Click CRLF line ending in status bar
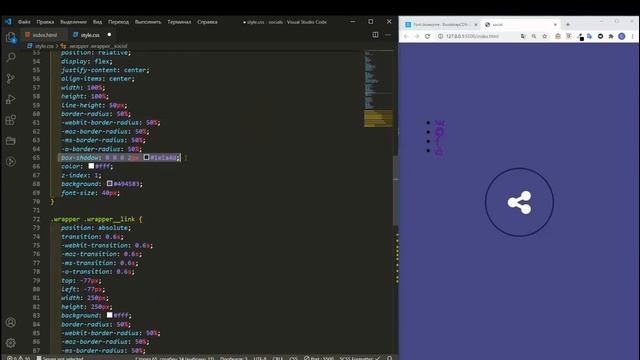Viewport: 640px width, 360px height. coord(278,358)
